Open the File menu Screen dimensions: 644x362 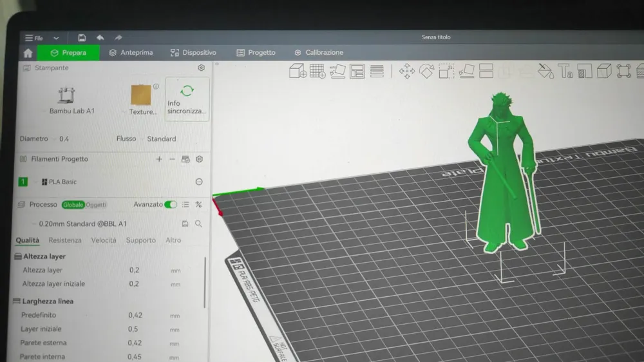point(34,38)
